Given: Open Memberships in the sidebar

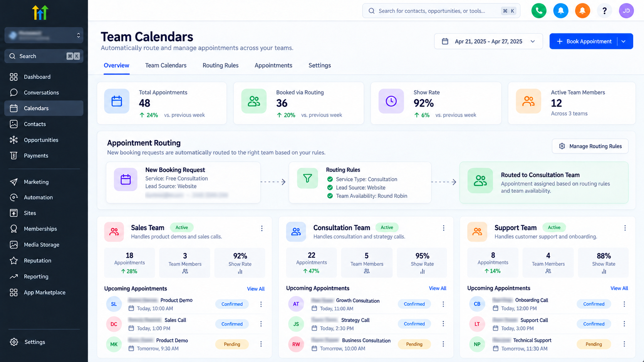Looking at the screenshot, I should click(x=44, y=229).
